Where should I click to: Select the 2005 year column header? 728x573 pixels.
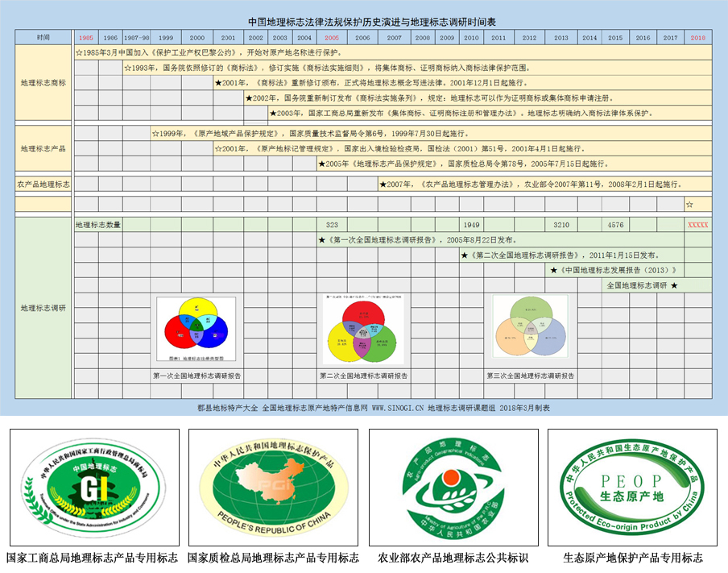(x=332, y=38)
